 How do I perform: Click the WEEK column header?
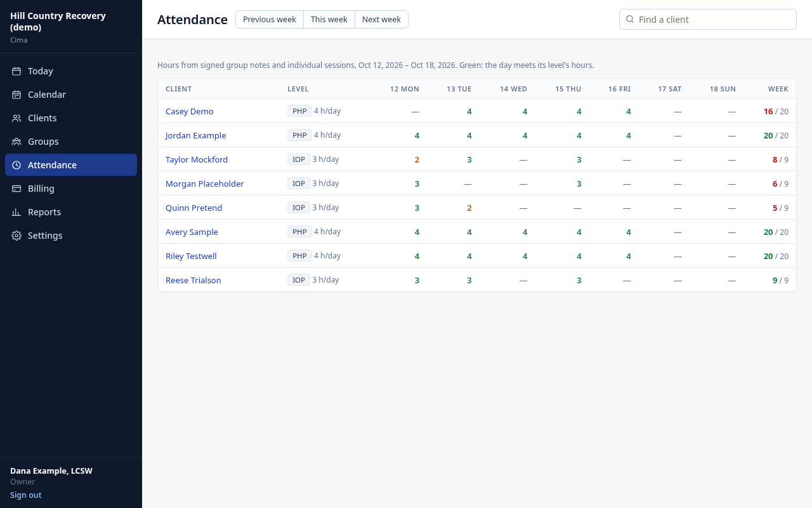(x=778, y=89)
